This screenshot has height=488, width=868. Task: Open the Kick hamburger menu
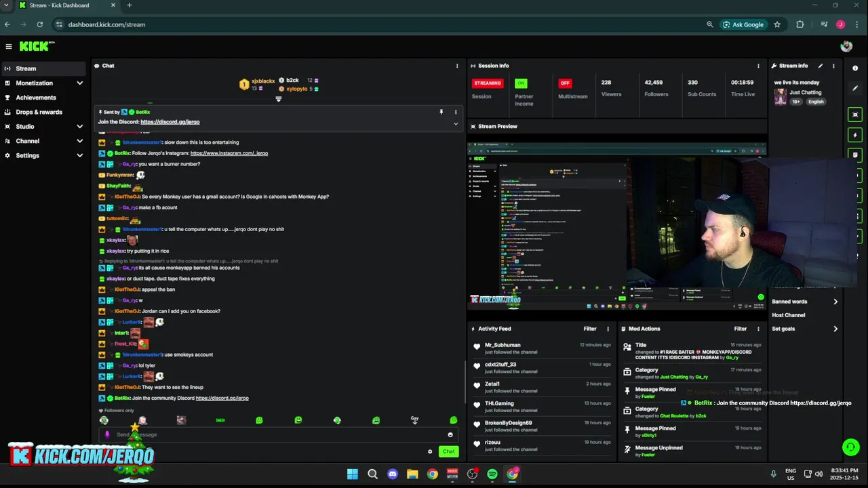click(9, 46)
